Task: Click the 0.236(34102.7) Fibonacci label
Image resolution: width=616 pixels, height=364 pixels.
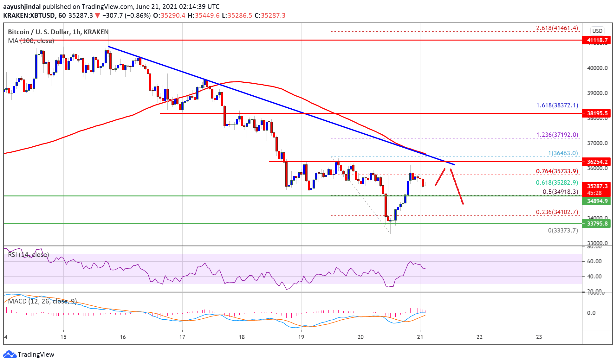Action: (x=557, y=212)
